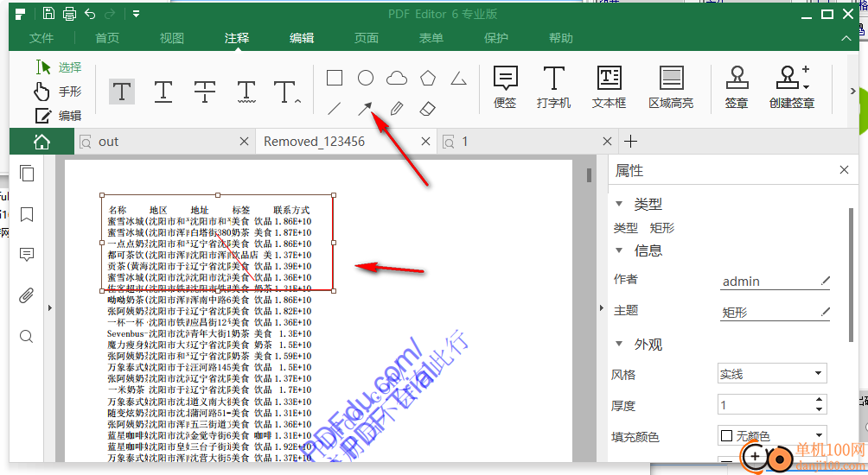
Task: Close the Removed_123456 tab
Action: 425,142
